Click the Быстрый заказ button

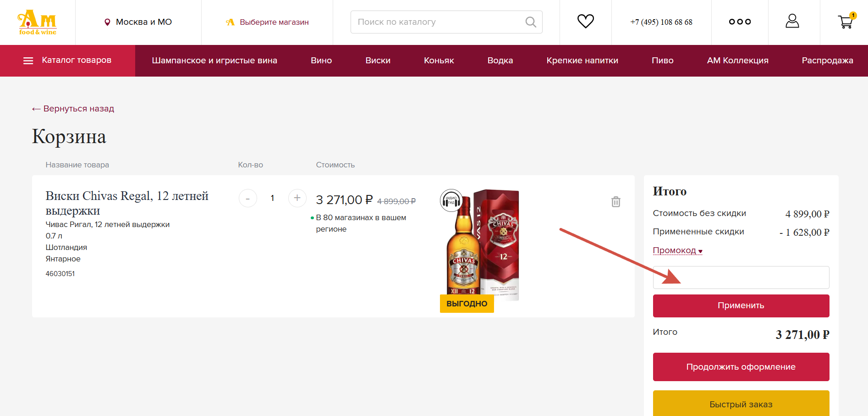(741, 403)
